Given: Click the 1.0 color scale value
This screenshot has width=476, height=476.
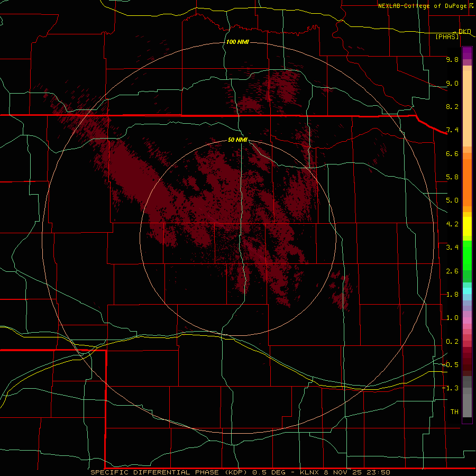Looking at the screenshot, I should (x=452, y=318).
